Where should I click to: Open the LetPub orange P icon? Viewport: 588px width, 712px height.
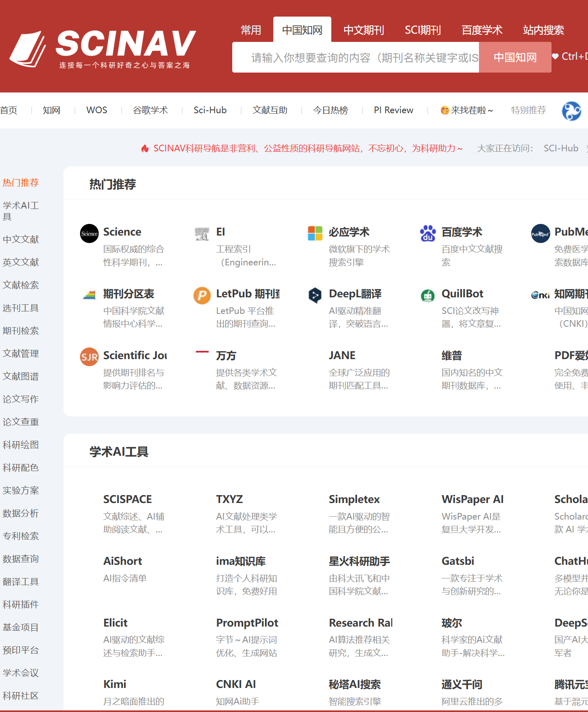click(x=202, y=295)
